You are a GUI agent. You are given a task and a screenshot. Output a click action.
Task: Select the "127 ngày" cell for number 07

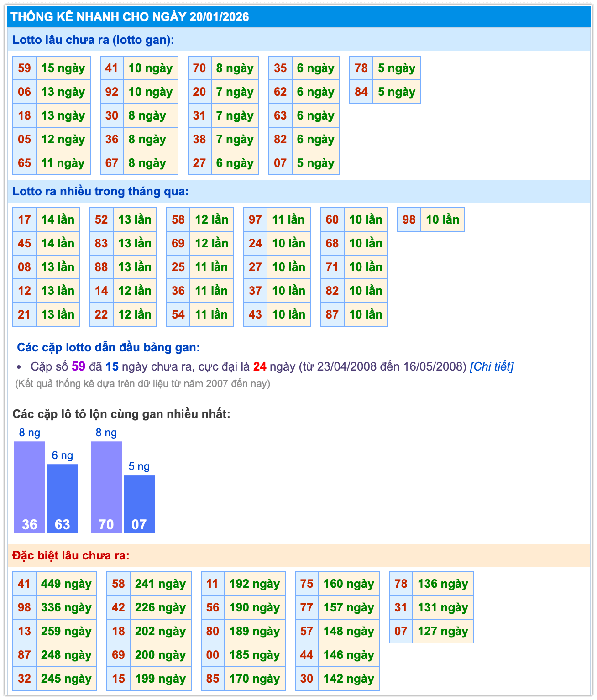pyautogui.click(x=443, y=631)
